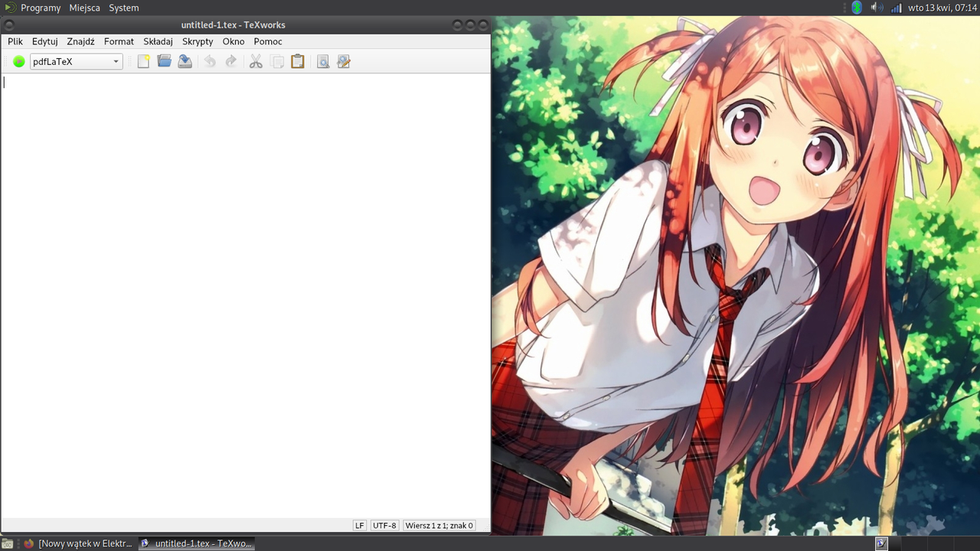The height and width of the screenshot is (551, 980).
Task: Click inside the empty text editor area
Action: click(245, 295)
